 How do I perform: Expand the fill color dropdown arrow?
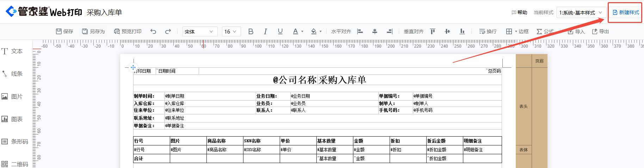(x=321, y=31)
